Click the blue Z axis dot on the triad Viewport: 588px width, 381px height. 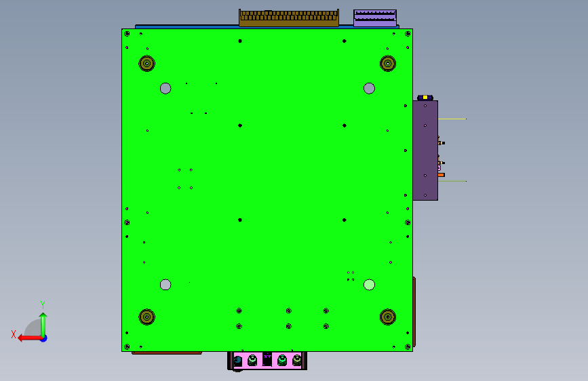pyautogui.click(x=44, y=338)
